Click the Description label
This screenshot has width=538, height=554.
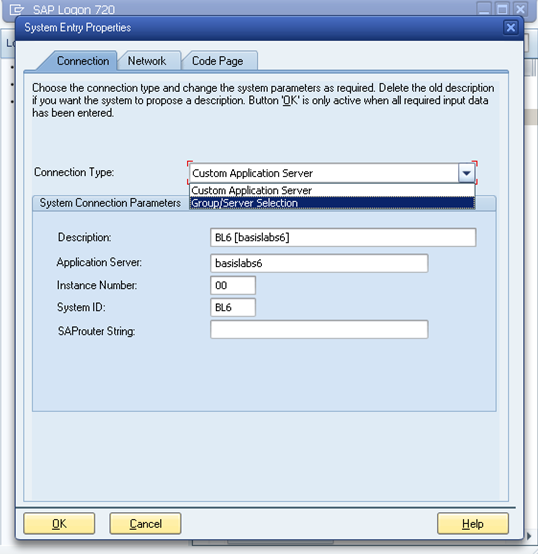(x=84, y=237)
